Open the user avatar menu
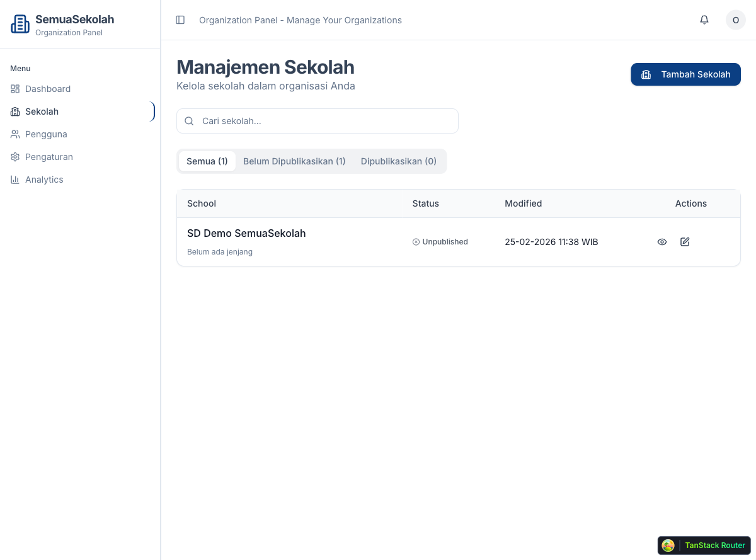This screenshot has width=756, height=560. click(735, 20)
